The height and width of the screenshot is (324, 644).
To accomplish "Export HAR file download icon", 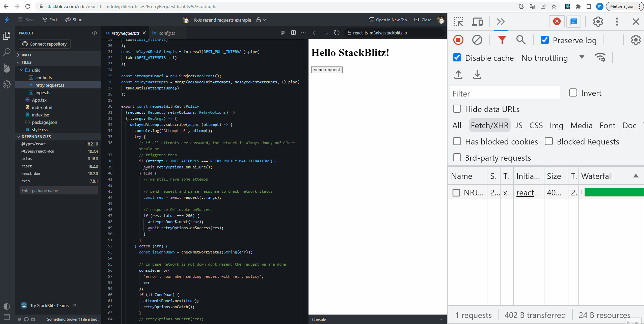I will point(477,75).
